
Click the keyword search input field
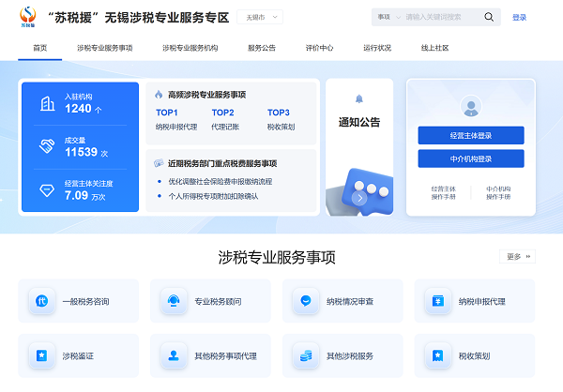441,17
